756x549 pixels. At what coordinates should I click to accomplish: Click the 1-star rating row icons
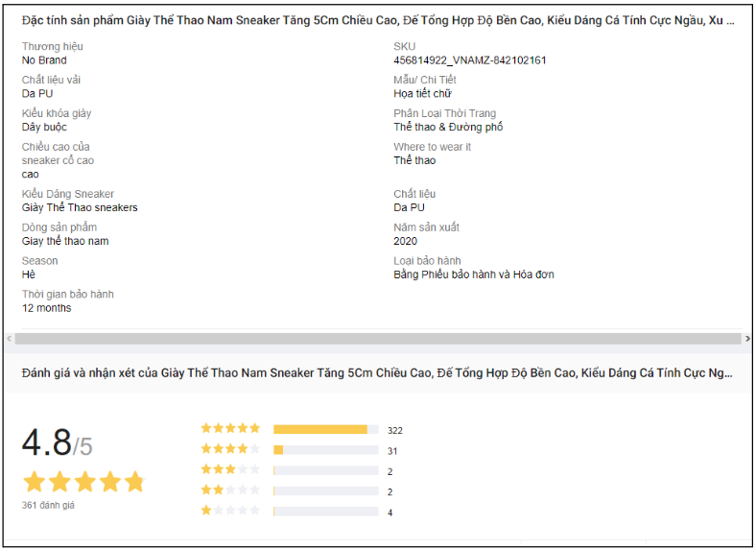click(x=230, y=512)
